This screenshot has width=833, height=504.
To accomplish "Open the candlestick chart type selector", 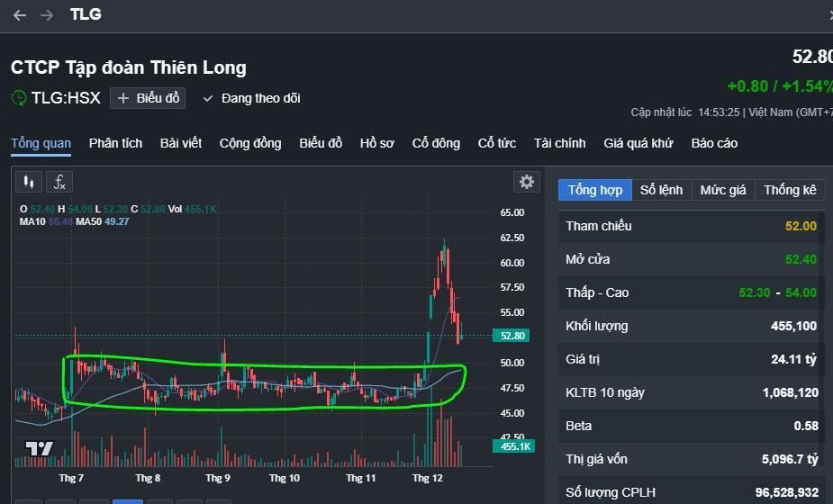I will click(29, 182).
